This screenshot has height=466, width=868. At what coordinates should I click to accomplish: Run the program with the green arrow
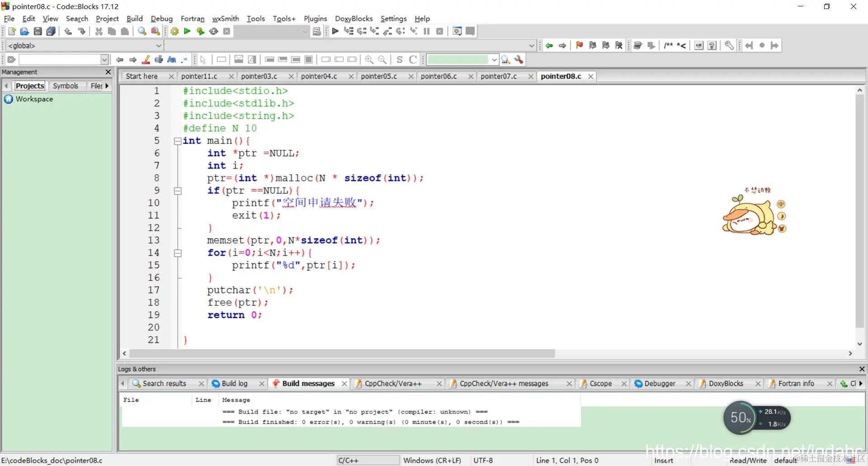187,31
